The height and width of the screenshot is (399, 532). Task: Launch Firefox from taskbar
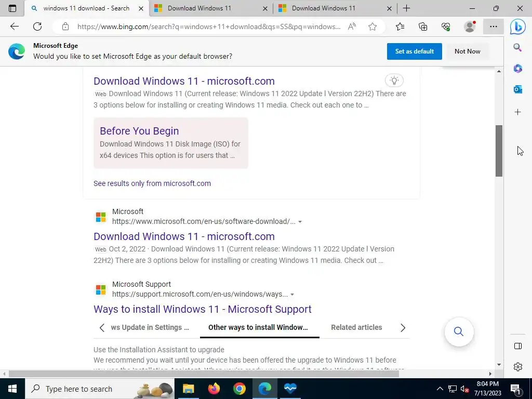[214, 389]
